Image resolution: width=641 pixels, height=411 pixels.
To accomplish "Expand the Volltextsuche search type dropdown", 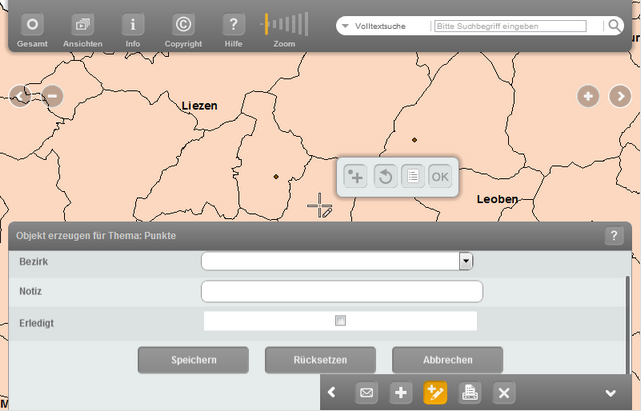I will coord(345,26).
